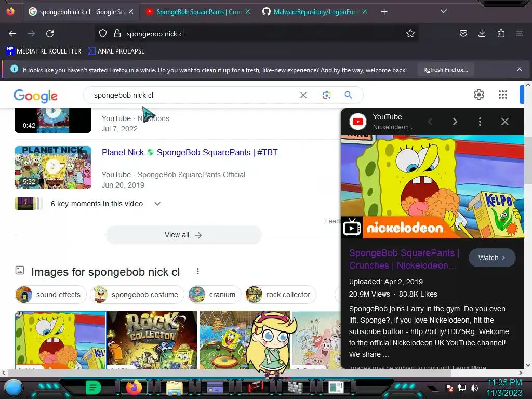Viewport: 532px width, 399px height.
Task: Click the YouTube icon in preview panel
Action: pyautogui.click(x=358, y=122)
